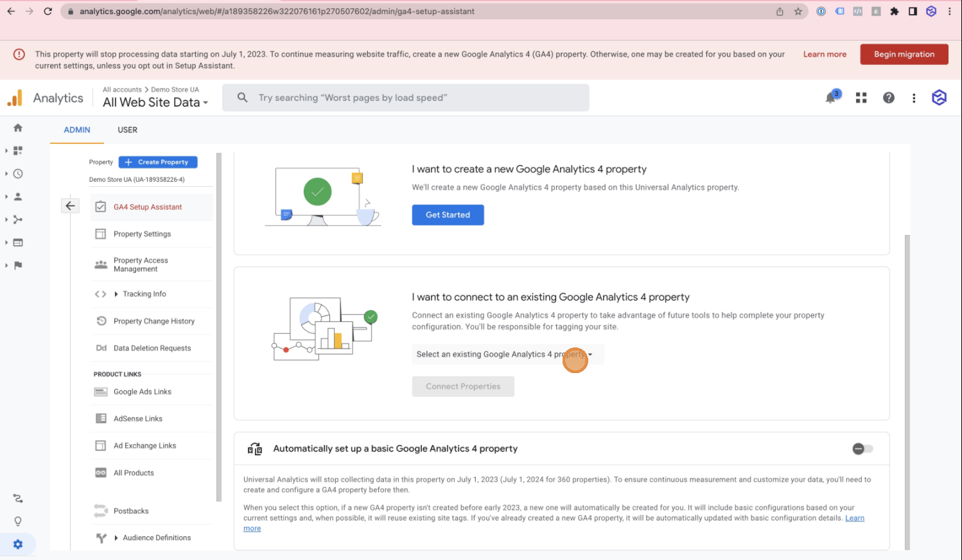Select Property Settings in admin menu
Image resolution: width=962 pixels, height=560 pixels.
tap(142, 234)
